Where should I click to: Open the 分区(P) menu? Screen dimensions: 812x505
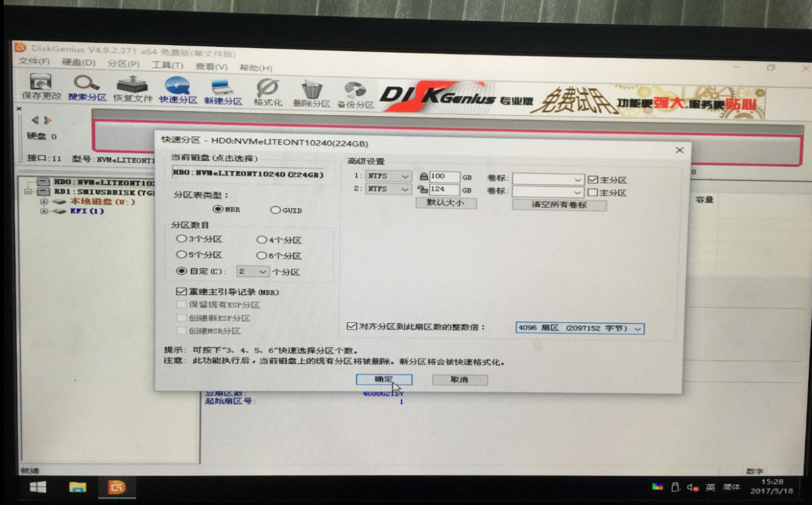[x=124, y=63]
